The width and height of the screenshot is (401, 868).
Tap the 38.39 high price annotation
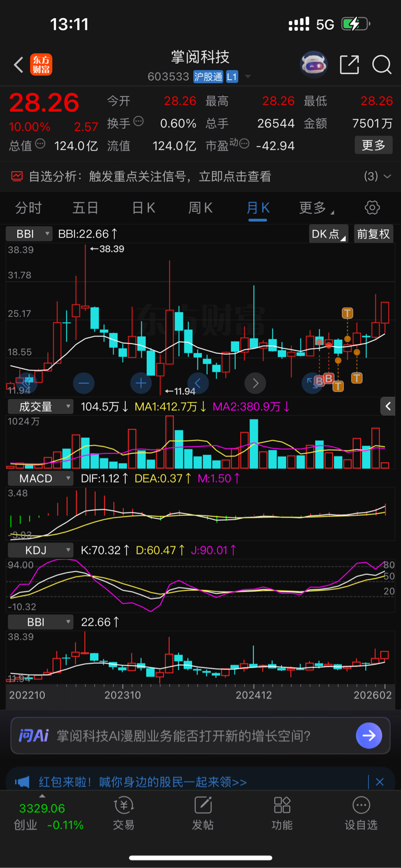point(107,249)
